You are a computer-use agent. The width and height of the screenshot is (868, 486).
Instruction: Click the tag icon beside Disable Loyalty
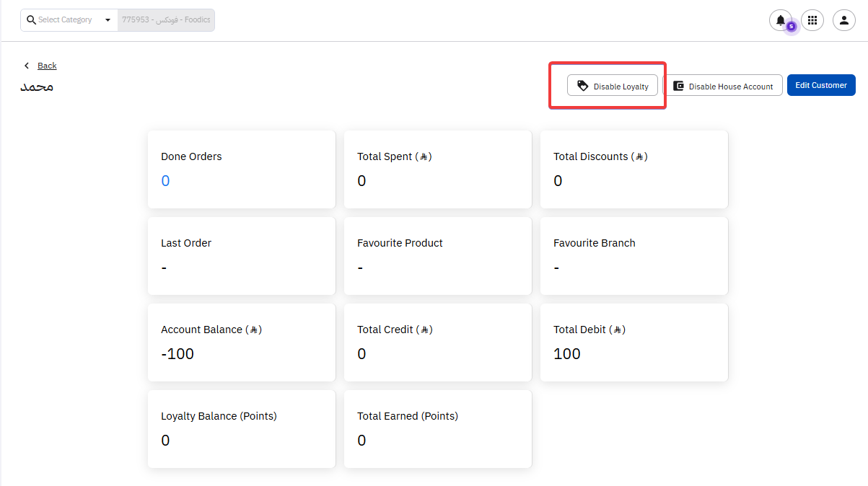[582, 86]
